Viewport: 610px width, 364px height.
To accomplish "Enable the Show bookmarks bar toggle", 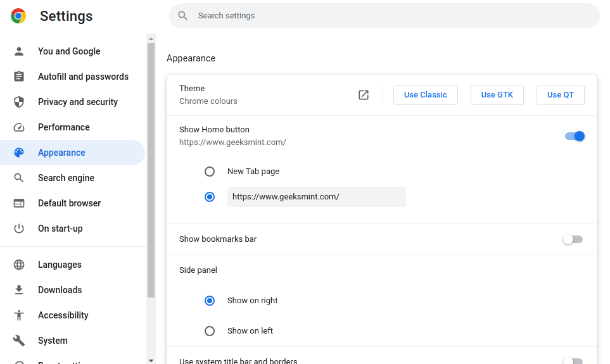I will pos(573,239).
